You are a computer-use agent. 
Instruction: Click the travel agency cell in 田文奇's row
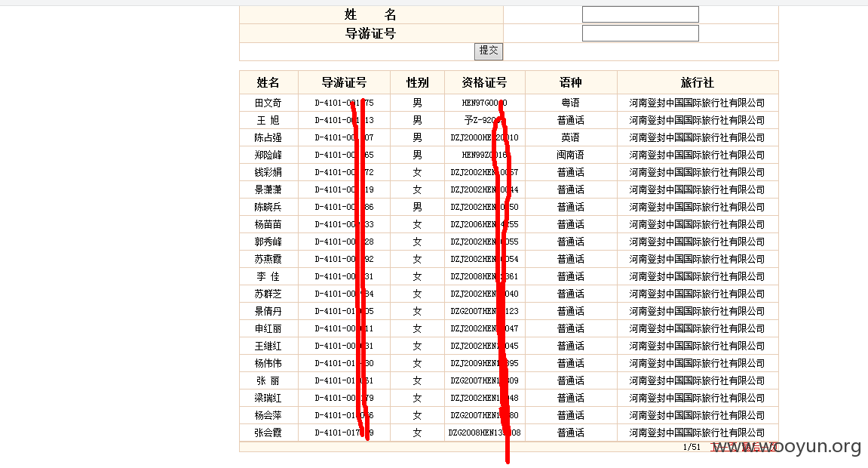pos(698,103)
